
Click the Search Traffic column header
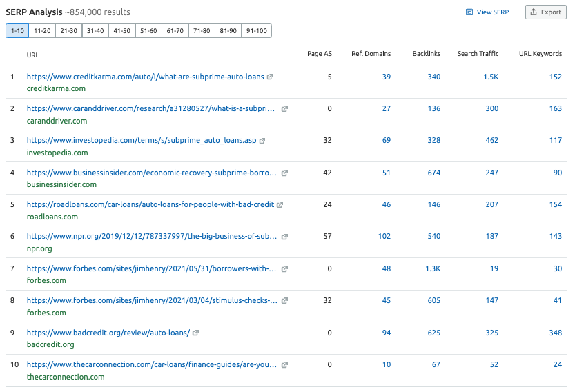click(478, 54)
